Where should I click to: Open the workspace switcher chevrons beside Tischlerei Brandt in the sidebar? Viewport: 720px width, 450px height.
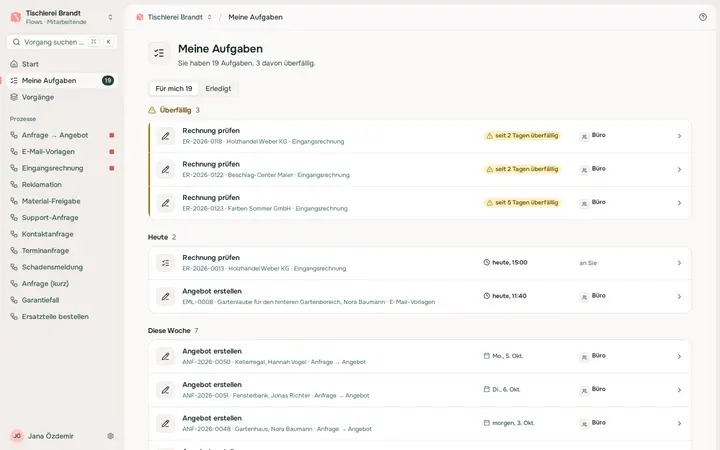110,17
